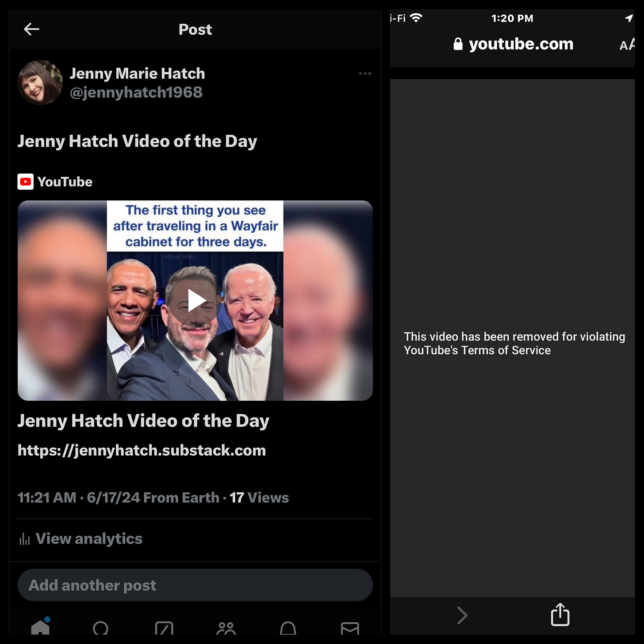Open the three-dot post options menu
The height and width of the screenshot is (644, 644).
point(365,73)
